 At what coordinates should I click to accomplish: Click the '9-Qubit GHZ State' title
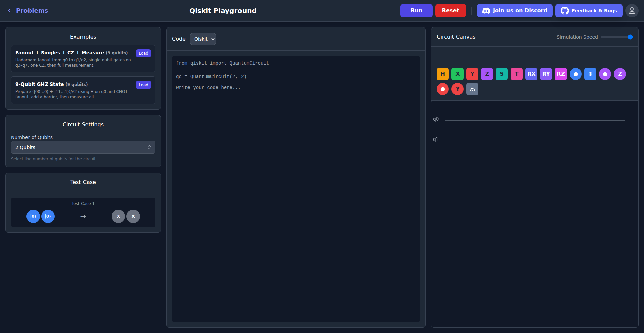pos(40,84)
